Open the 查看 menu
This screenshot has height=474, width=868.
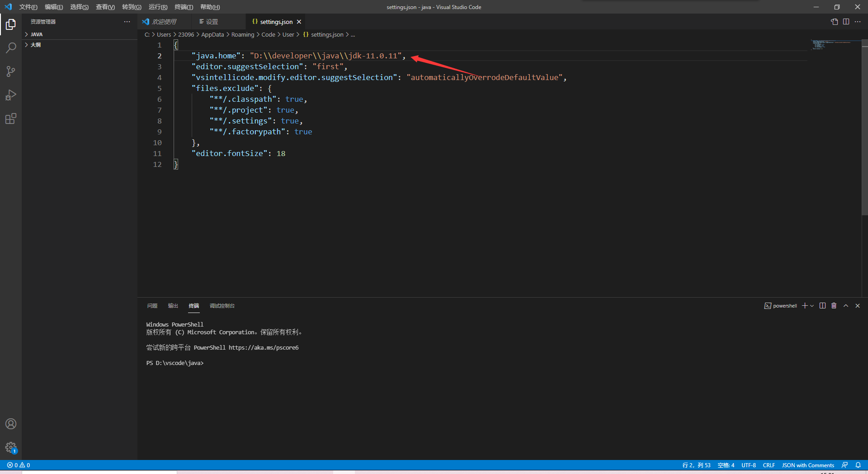[105, 7]
